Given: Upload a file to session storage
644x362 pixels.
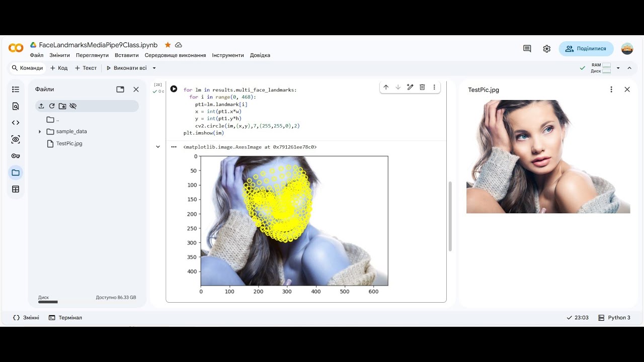Looking at the screenshot, I should pyautogui.click(x=41, y=106).
